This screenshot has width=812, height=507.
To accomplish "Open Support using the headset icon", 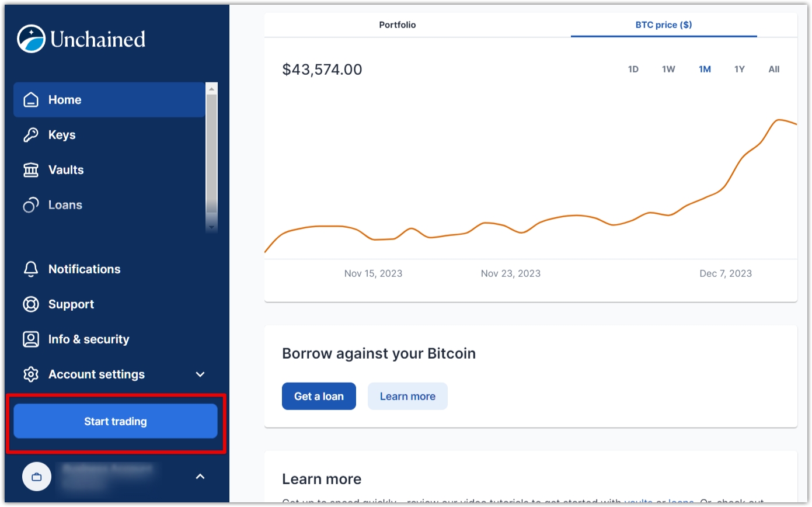I will coord(31,304).
